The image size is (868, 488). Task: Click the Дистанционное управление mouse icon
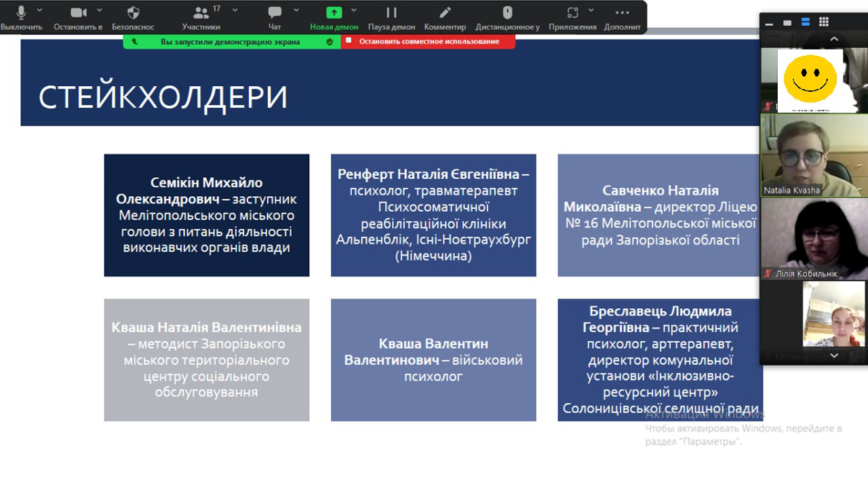[507, 16]
